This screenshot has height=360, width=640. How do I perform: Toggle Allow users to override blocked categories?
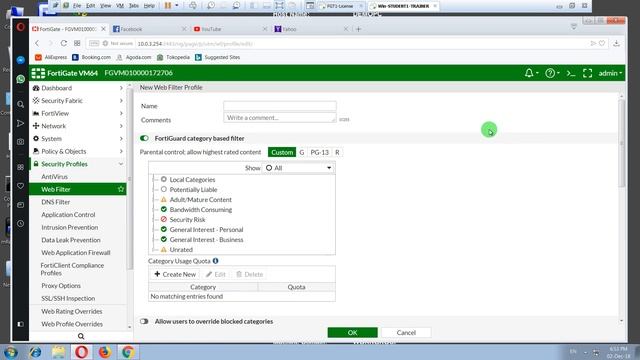(x=144, y=321)
